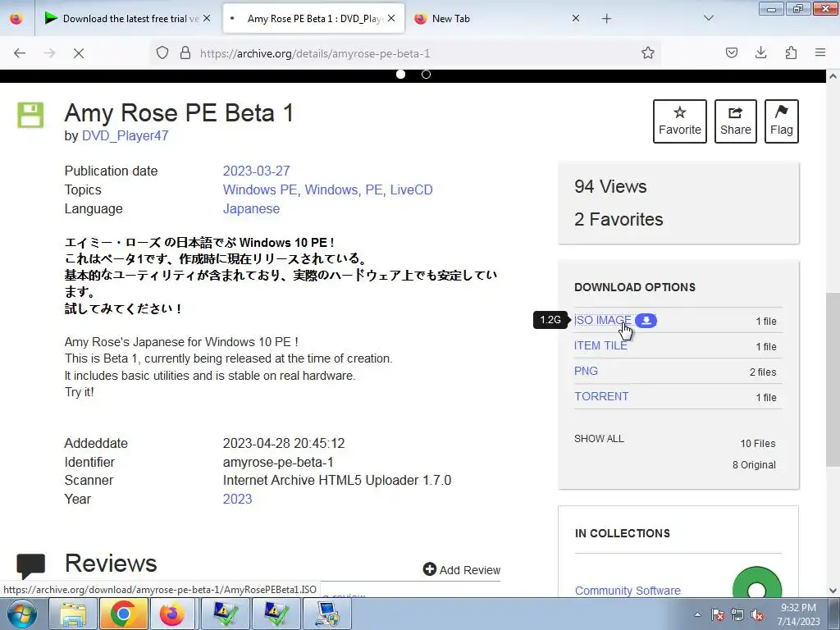The image size is (840, 630).
Task: Click the Favorite star button
Action: 680,121
